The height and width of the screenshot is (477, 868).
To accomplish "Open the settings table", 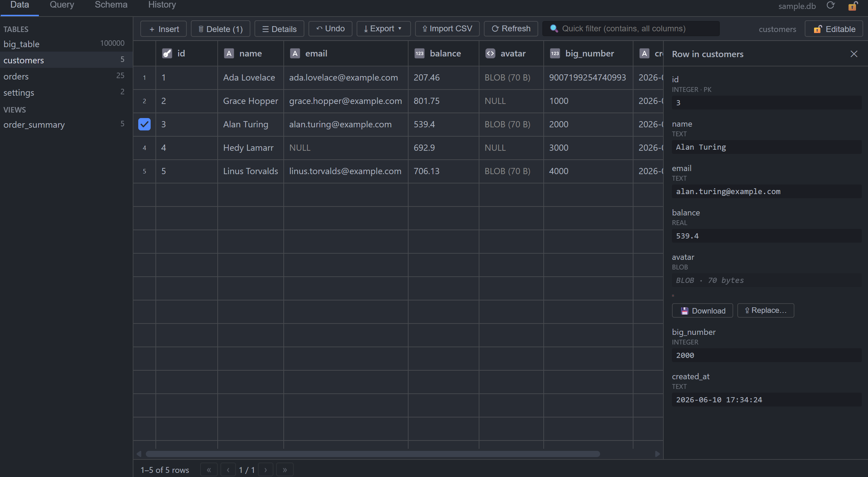I will point(66,92).
